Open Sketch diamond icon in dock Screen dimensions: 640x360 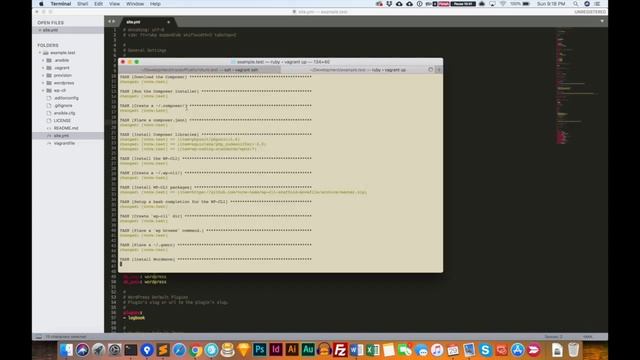click(x=244, y=350)
